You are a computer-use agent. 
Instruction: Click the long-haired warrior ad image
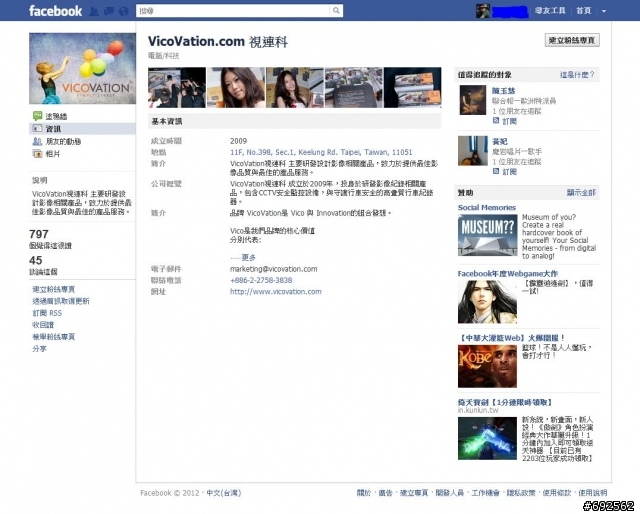coord(487,302)
